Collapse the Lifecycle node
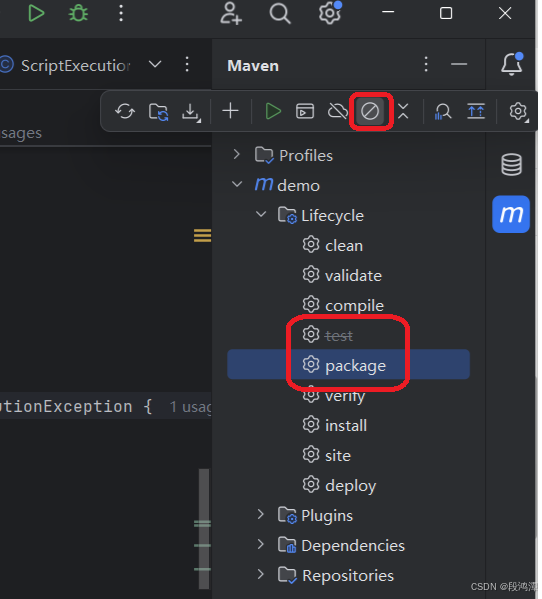This screenshot has width=542, height=599. pyautogui.click(x=261, y=214)
